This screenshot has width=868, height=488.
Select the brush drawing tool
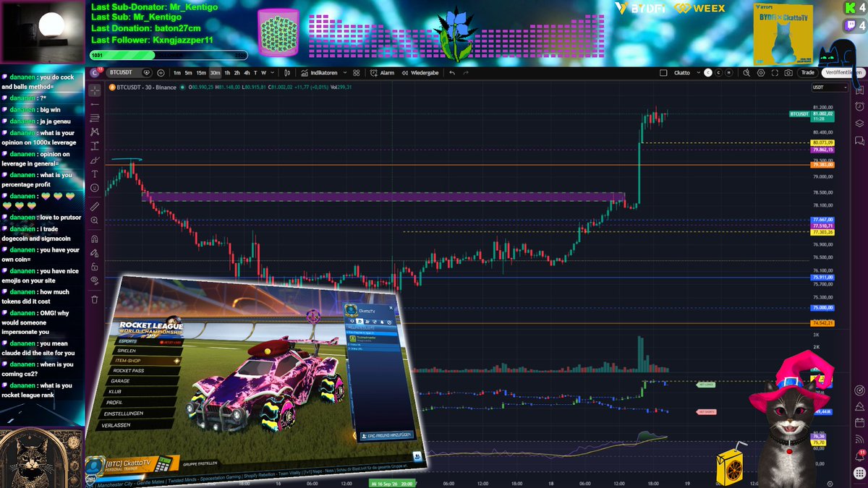[95, 160]
